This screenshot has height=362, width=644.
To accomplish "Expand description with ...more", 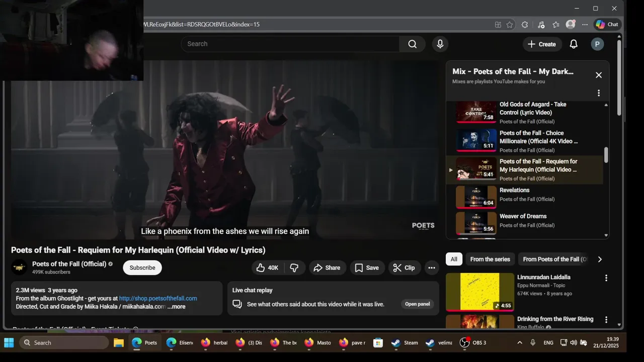I will coord(176,307).
